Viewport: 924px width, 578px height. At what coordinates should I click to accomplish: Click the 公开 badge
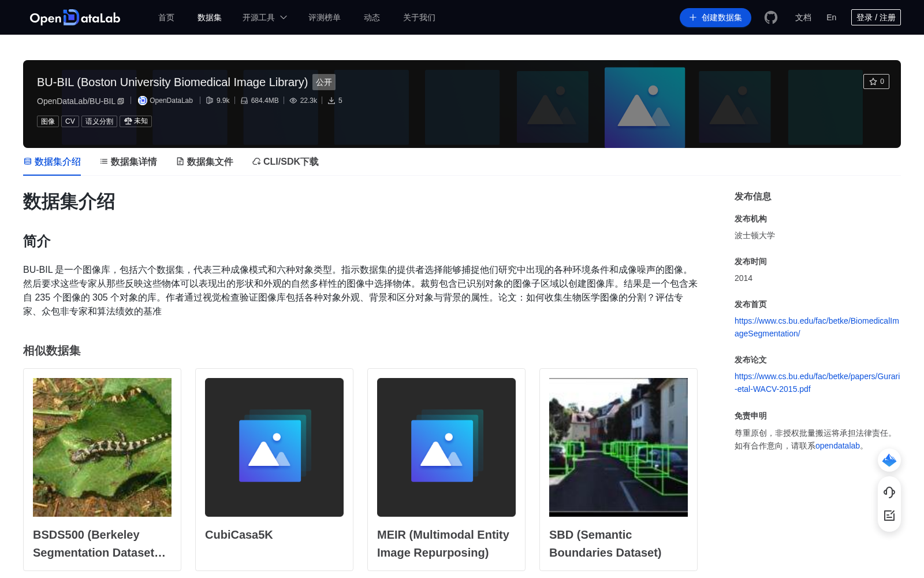324,82
